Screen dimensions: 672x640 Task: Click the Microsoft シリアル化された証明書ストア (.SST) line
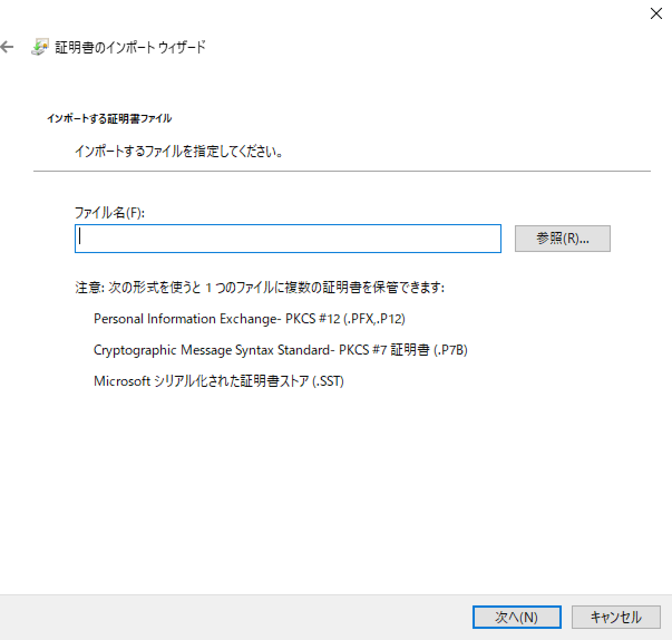pyautogui.click(x=218, y=381)
